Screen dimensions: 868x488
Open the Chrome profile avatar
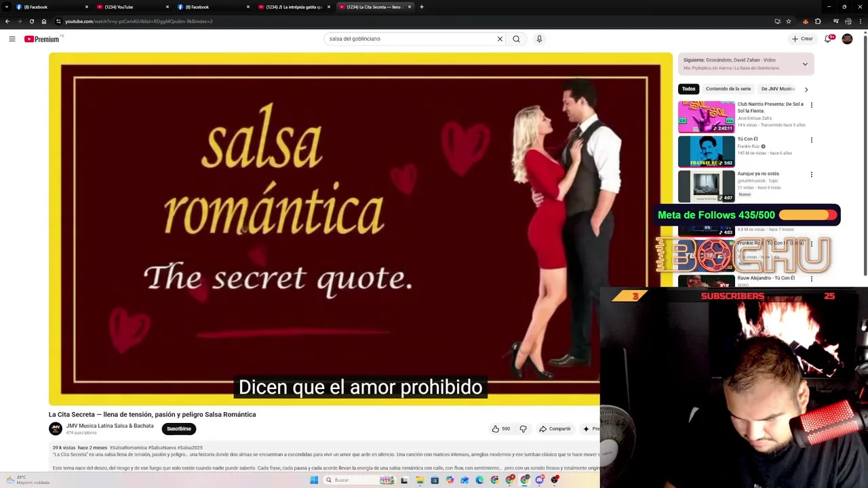[848, 21]
